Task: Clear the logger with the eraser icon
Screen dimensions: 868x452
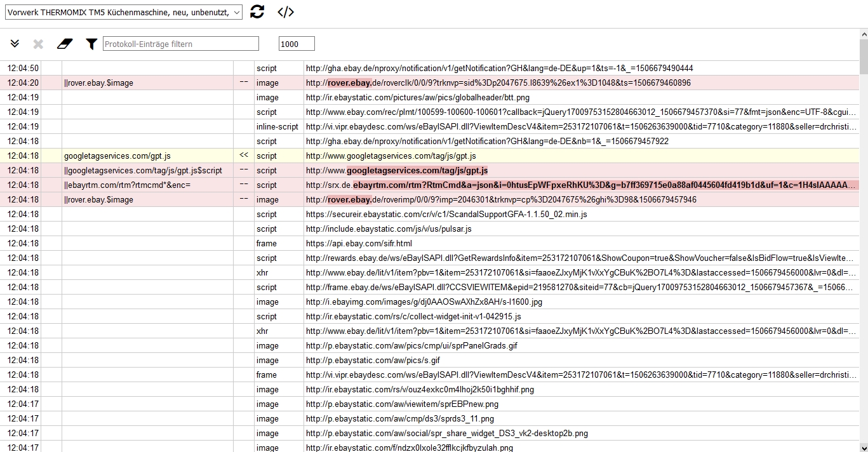Action: point(65,44)
